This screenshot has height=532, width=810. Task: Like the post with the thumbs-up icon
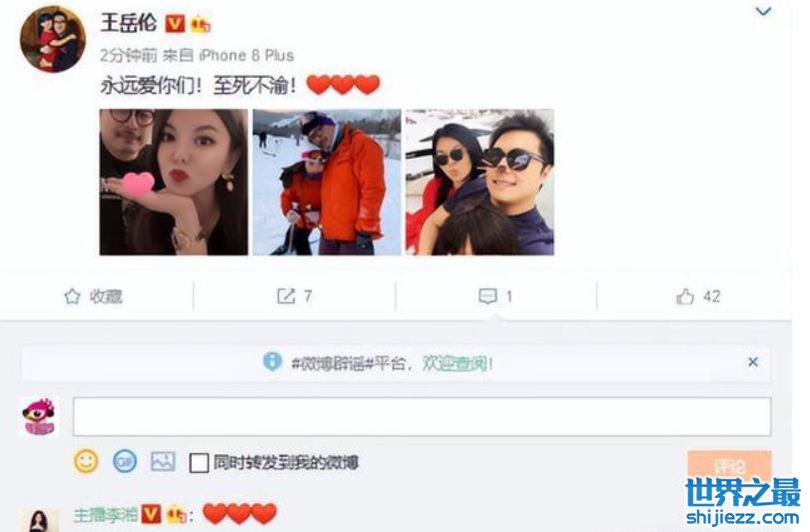click(685, 296)
